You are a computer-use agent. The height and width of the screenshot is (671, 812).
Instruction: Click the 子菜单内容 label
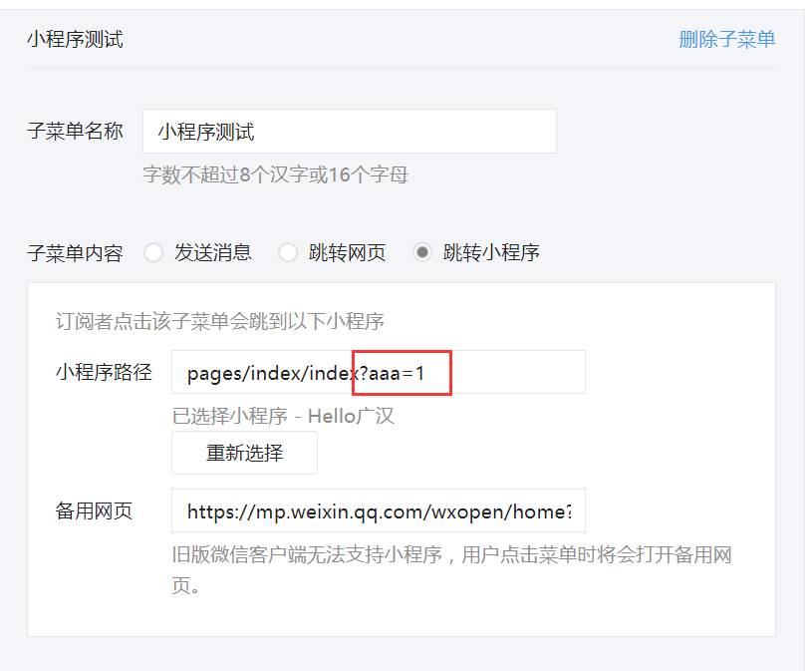coord(75,253)
